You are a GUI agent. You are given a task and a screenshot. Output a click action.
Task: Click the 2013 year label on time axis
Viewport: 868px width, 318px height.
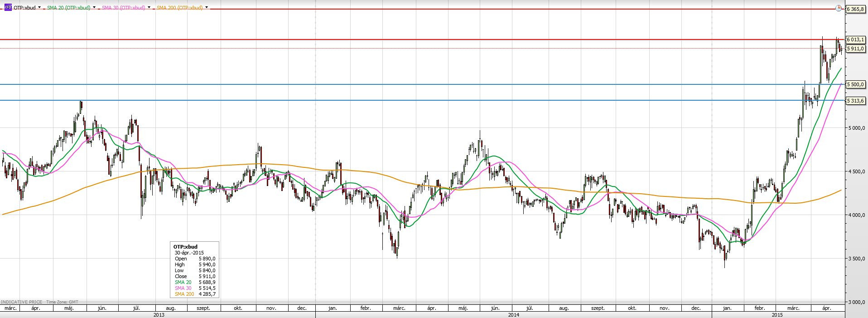[159, 315]
